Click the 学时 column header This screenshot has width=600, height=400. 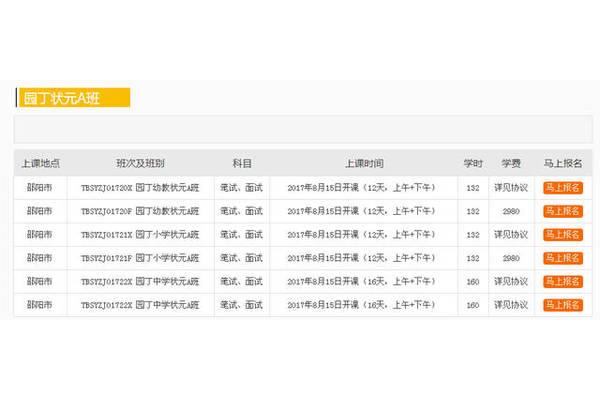tap(473, 163)
